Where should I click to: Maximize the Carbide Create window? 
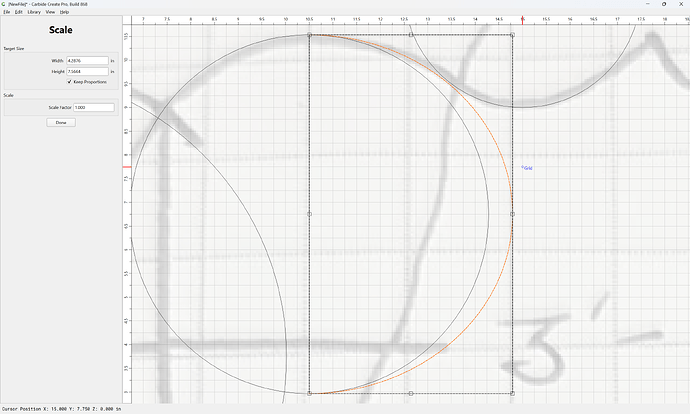[x=664, y=4]
